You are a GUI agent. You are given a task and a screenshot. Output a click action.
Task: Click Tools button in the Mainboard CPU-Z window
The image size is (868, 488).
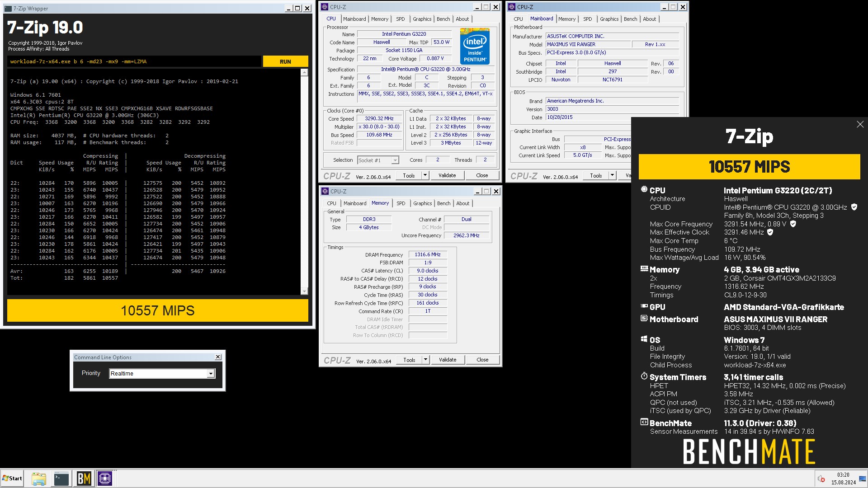(x=596, y=175)
